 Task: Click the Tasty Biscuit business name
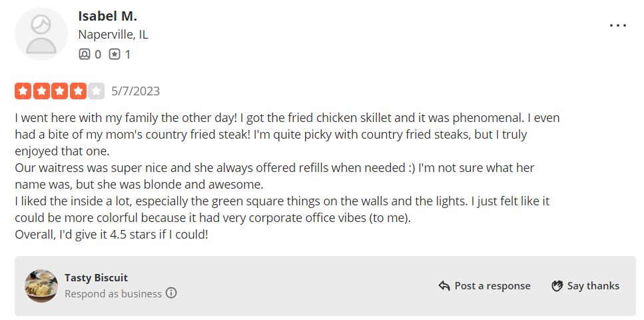coord(96,277)
